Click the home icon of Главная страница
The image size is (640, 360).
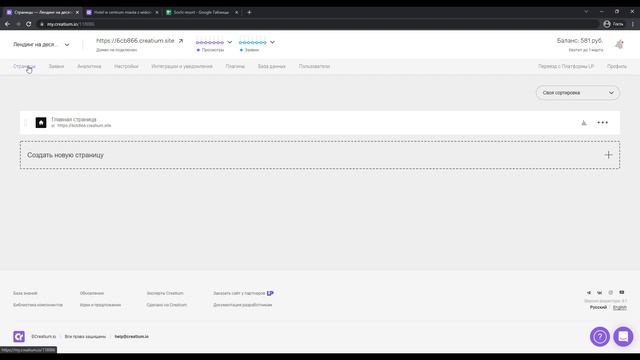pos(41,122)
